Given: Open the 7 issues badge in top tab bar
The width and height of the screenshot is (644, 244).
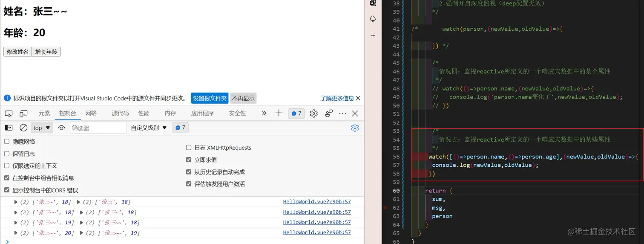Looking at the screenshot, I should (296, 113).
